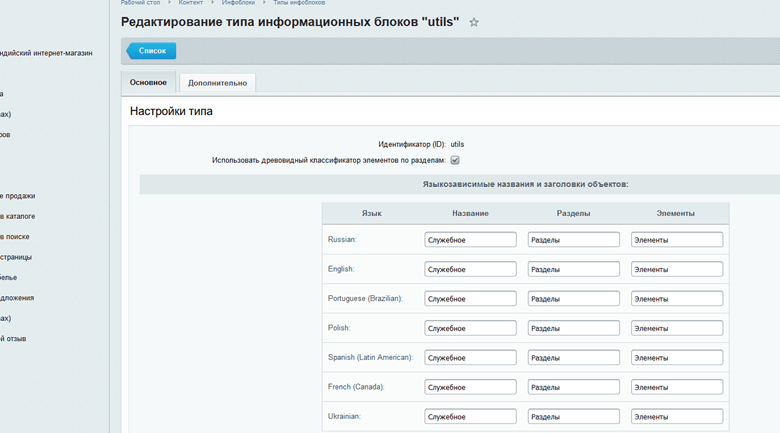Open Типы инфоблоков breadcrumb link
The height and width of the screenshot is (433, 780).
point(299,3)
